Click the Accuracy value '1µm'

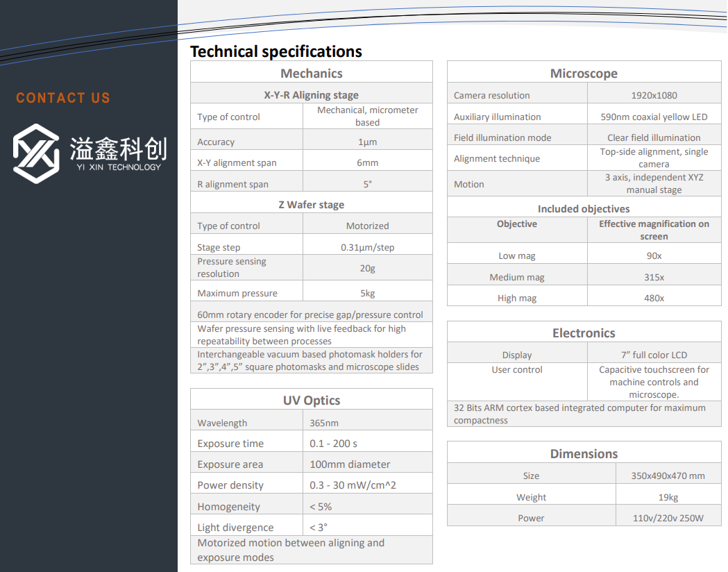368,142
